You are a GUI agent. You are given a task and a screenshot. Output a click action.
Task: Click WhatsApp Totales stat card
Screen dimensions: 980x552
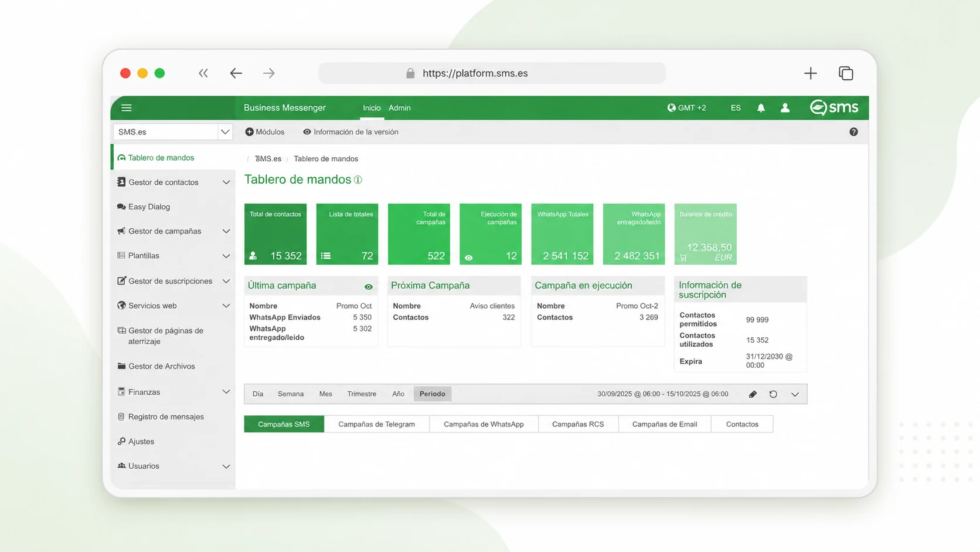(x=562, y=234)
